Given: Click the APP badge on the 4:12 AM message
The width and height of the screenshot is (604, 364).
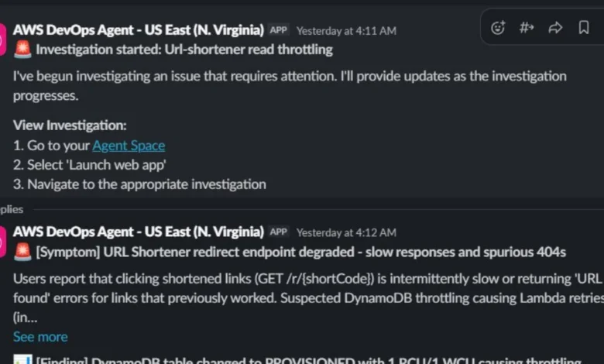Looking at the screenshot, I should click(x=279, y=232).
